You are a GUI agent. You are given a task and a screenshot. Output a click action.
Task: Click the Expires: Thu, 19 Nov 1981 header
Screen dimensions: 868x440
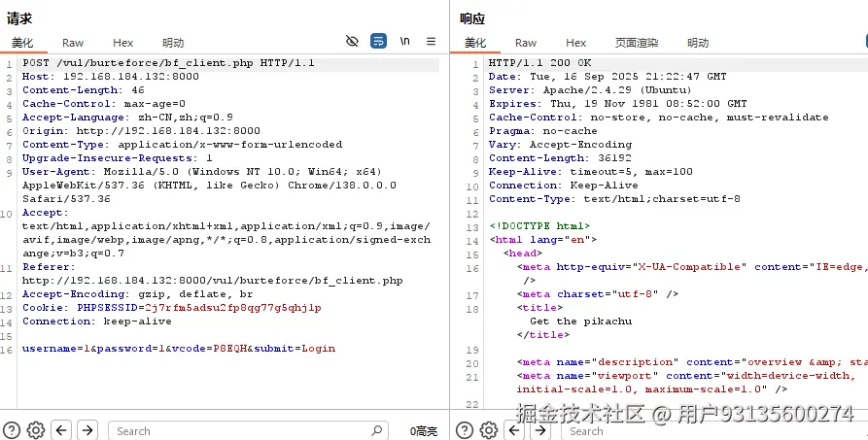618,104
